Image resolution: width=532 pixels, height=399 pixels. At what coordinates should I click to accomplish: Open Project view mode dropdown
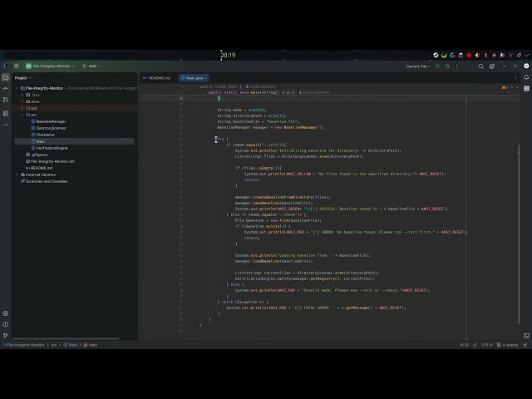pyautogui.click(x=22, y=78)
